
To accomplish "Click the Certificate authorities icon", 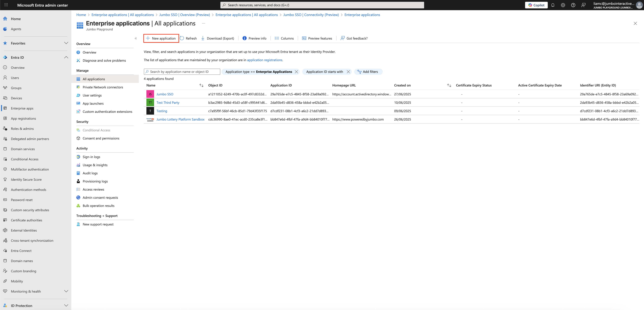I will click(5, 220).
